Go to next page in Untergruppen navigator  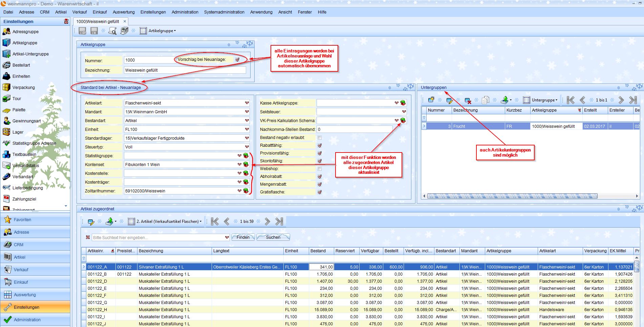(621, 100)
